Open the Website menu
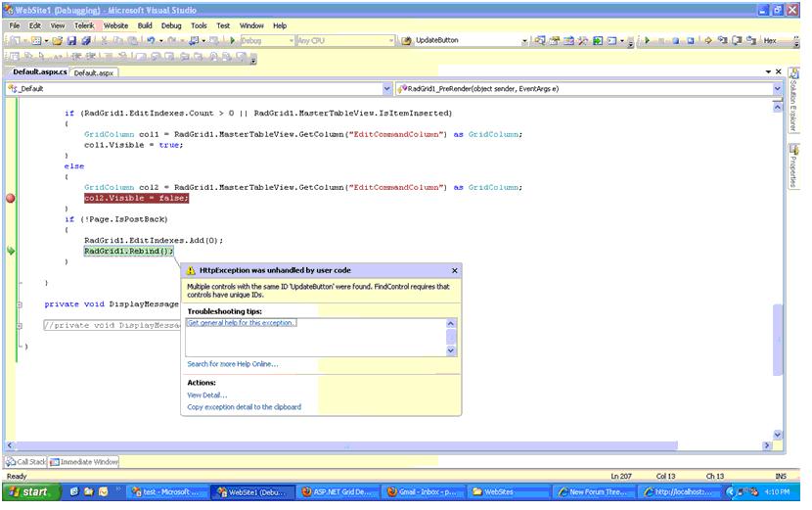812x510 pixels. pos(116,25)
